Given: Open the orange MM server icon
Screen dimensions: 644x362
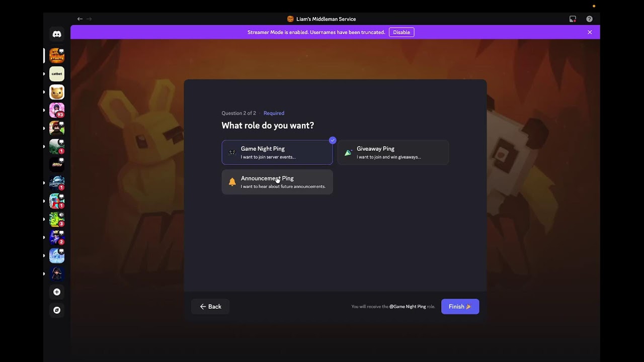Looking at the screenshot, I should [x=57, y=55].
